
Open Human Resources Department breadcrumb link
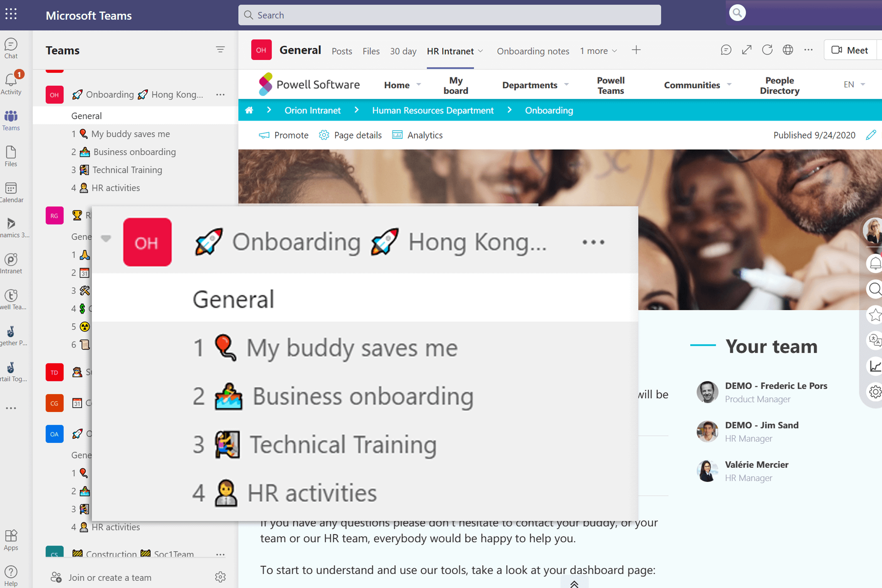(432, 110)
